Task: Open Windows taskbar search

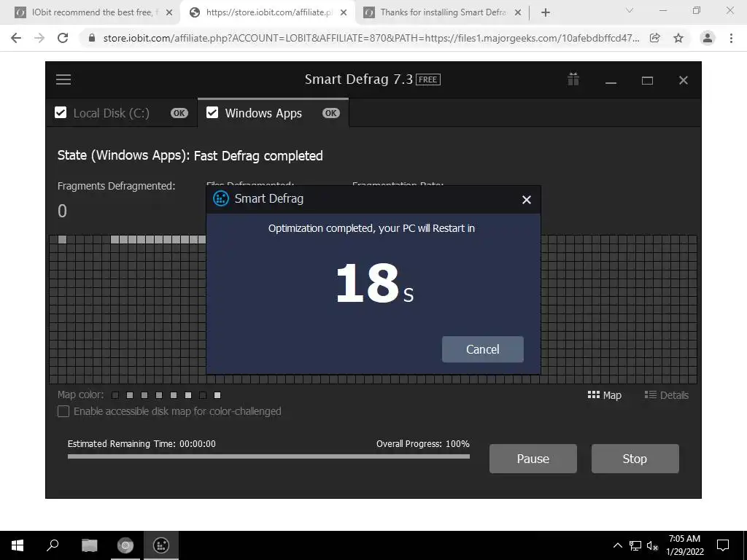Action: click(53, 545)
